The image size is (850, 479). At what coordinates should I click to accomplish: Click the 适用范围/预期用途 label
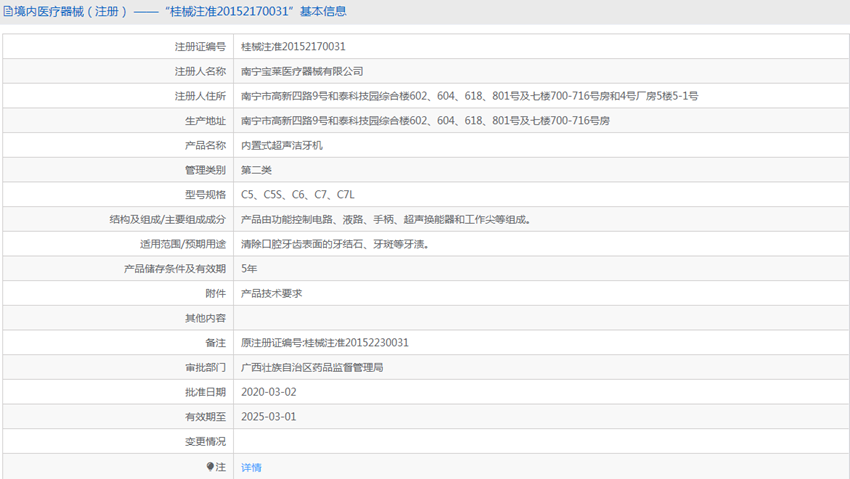tap(183, 244)
